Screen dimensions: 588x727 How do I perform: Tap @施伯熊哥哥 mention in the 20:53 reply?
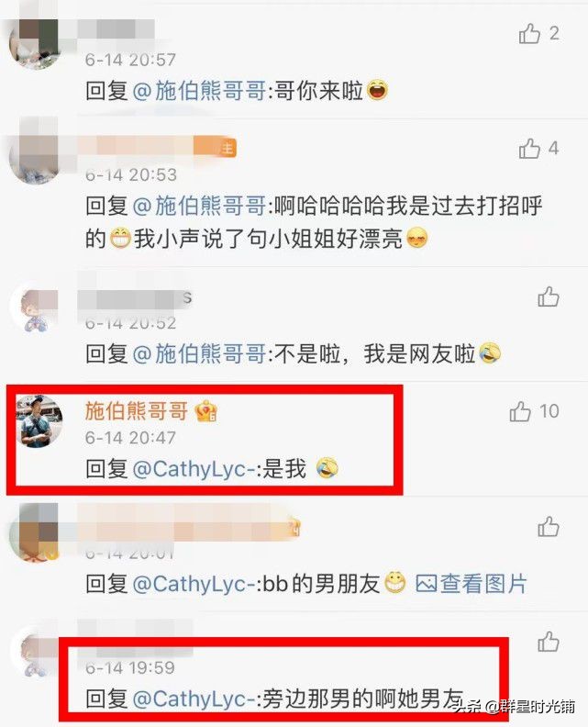coord(199,206)
